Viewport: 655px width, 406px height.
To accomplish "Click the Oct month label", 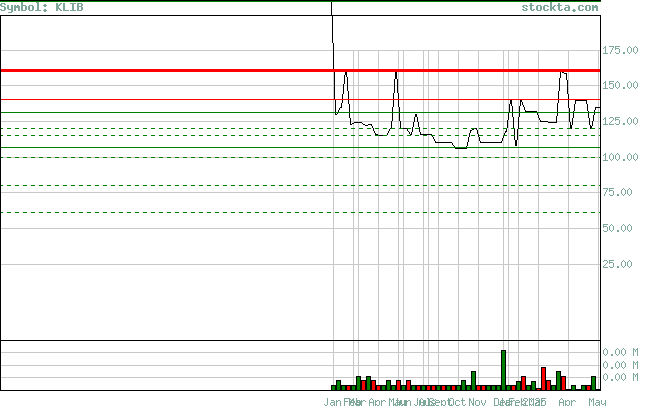I will [457, 402].
